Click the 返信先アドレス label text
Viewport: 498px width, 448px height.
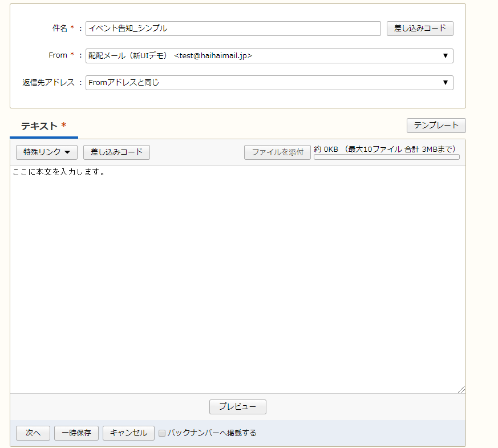pos(48,83)
